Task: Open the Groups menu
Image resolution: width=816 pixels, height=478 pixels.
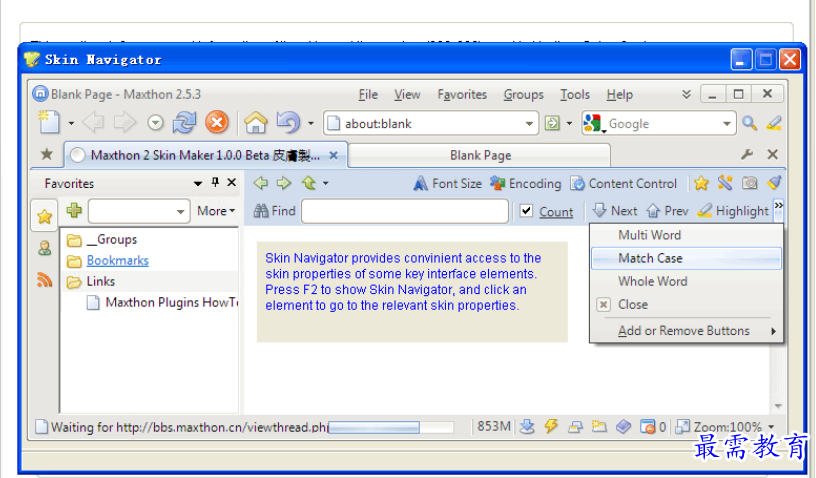Action: click(524, 95)
